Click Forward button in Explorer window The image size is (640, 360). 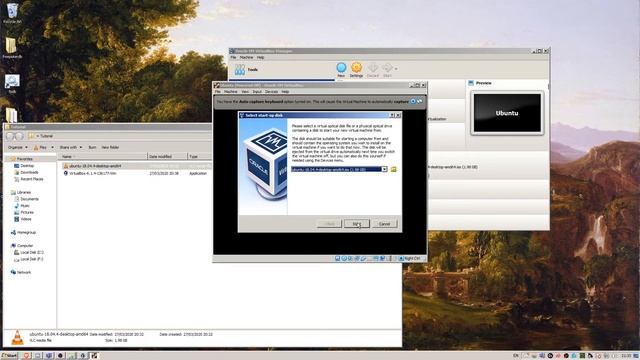[19, 136]
